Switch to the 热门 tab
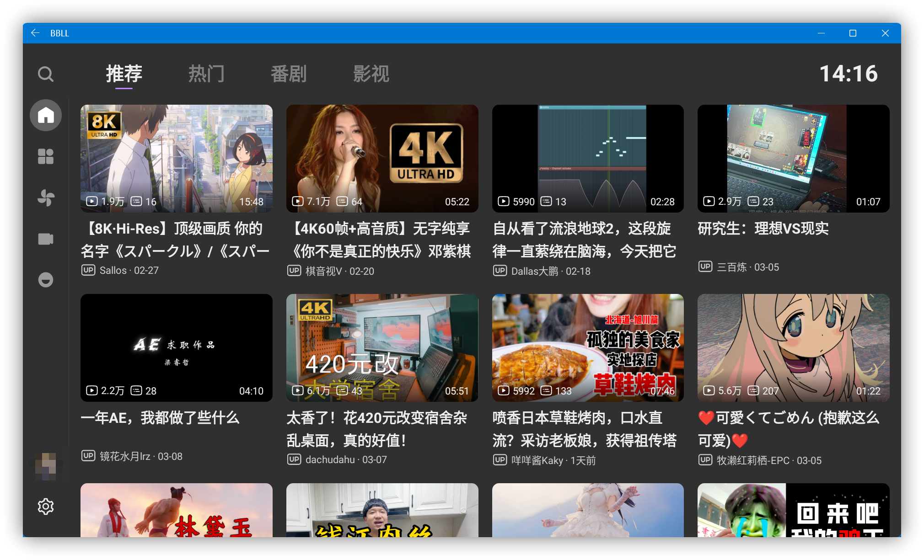The height and width of the screenshot is (560, 924). tap(206, 74)
